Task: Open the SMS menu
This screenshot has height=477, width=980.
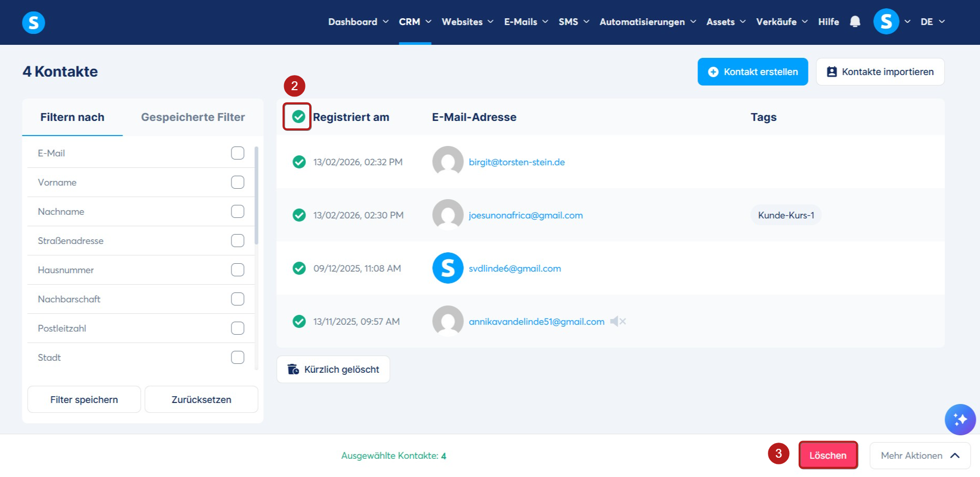Action: pos(574,22)
